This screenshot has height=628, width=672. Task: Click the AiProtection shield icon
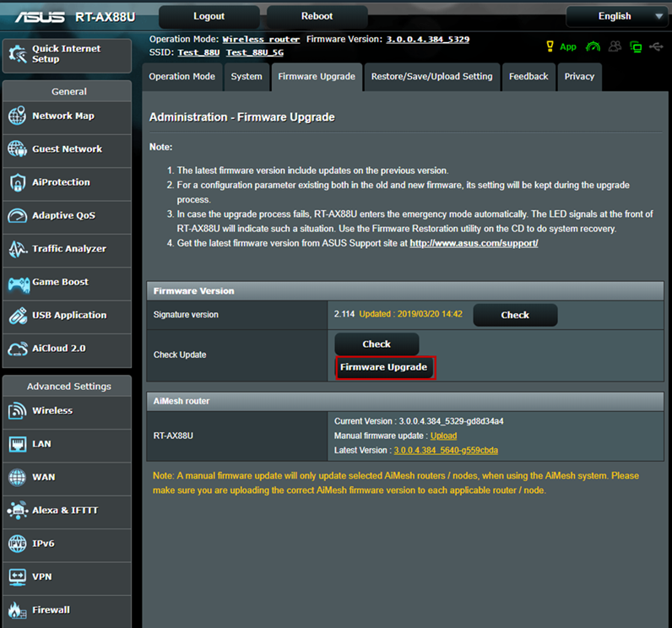(18, 182)
